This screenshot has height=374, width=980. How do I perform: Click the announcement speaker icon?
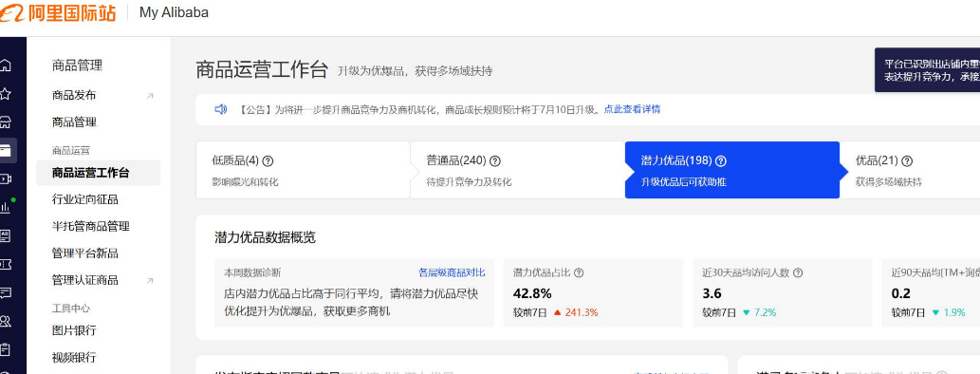click(x=221, y=109)
